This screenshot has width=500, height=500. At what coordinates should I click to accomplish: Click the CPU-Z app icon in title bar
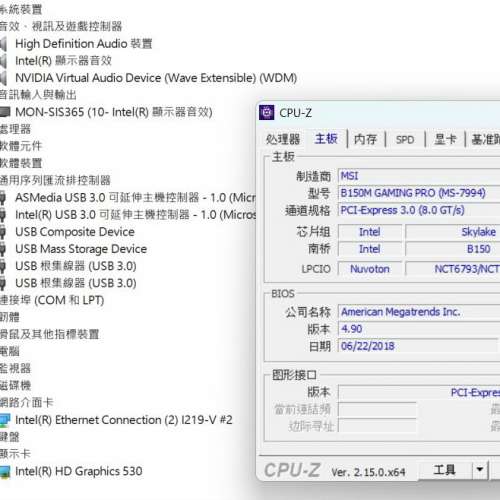tap(266, 113)
